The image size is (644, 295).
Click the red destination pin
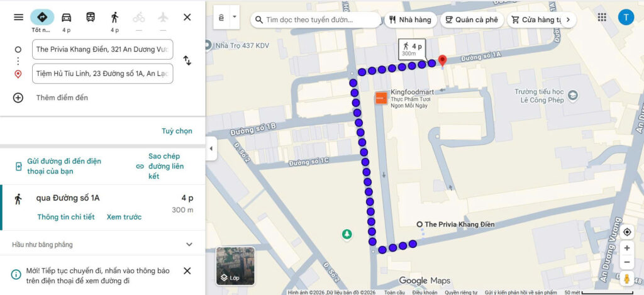click(x=442, y=60)
